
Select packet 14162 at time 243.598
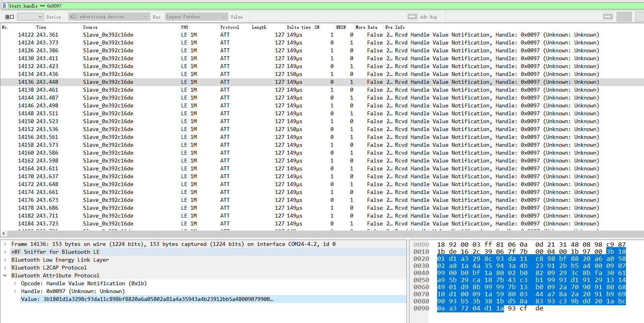322,161
